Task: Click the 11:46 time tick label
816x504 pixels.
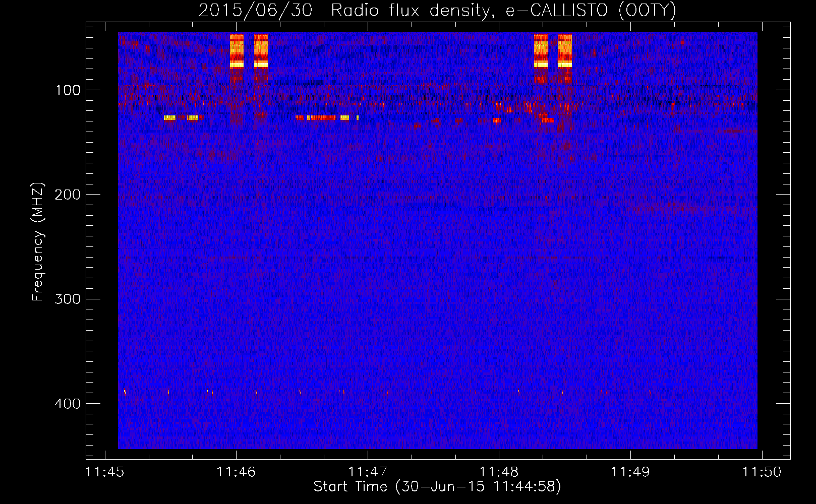Action: [x=236, y=472]
